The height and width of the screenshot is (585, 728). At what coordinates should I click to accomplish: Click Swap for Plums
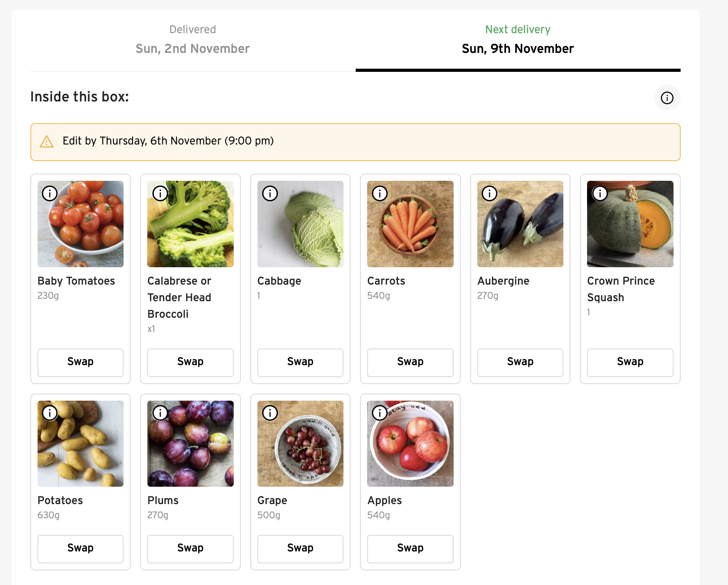click(x=190, y=548)
